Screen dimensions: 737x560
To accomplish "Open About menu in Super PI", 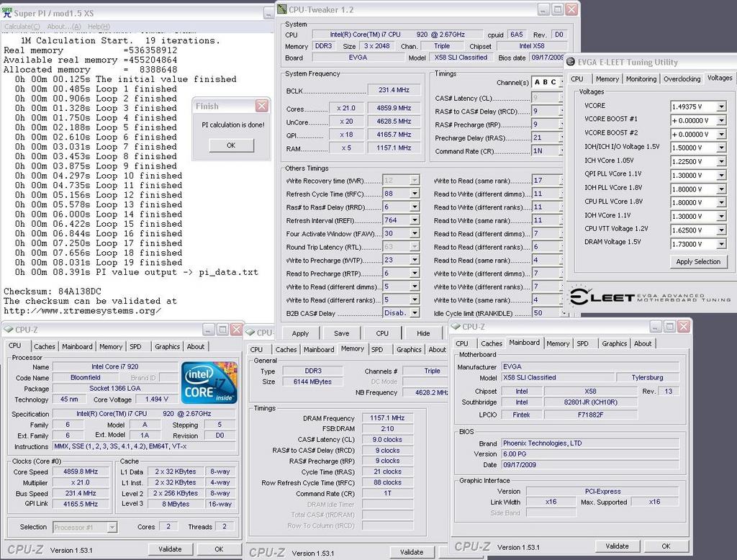I will click(x=64, y=27).
